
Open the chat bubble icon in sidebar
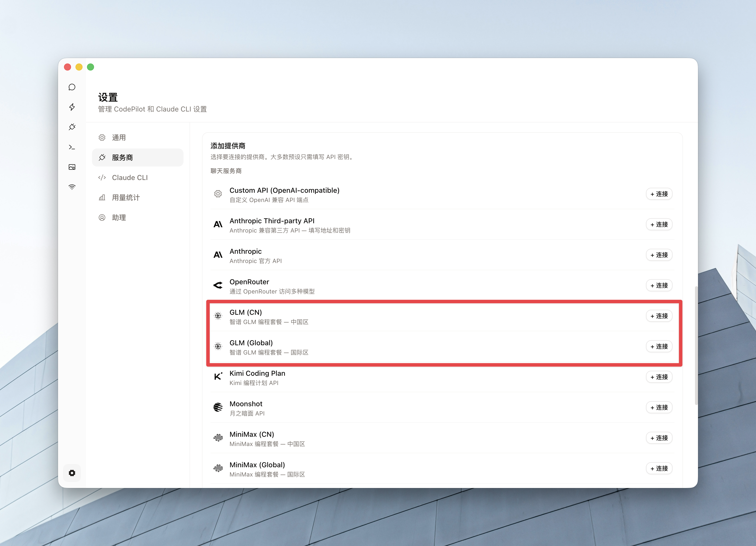pyautogui.click(x=72, y=87)
